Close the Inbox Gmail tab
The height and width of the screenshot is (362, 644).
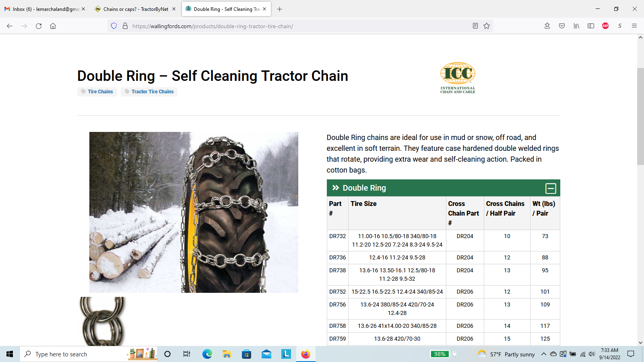click(83, 9)
